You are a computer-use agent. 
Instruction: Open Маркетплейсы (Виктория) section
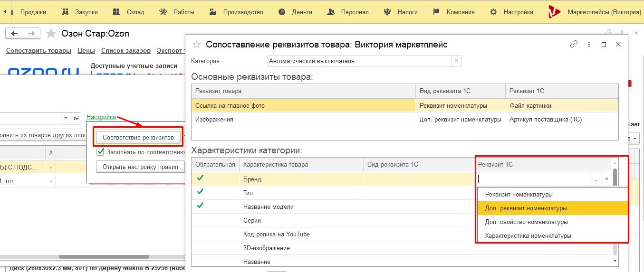click(x=604, y=12)
